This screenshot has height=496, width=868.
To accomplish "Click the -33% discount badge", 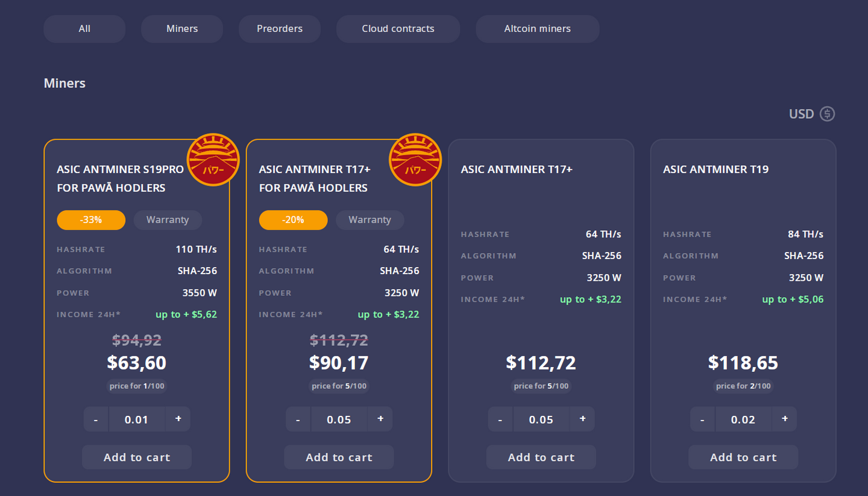I will click(x=91, y=220).
